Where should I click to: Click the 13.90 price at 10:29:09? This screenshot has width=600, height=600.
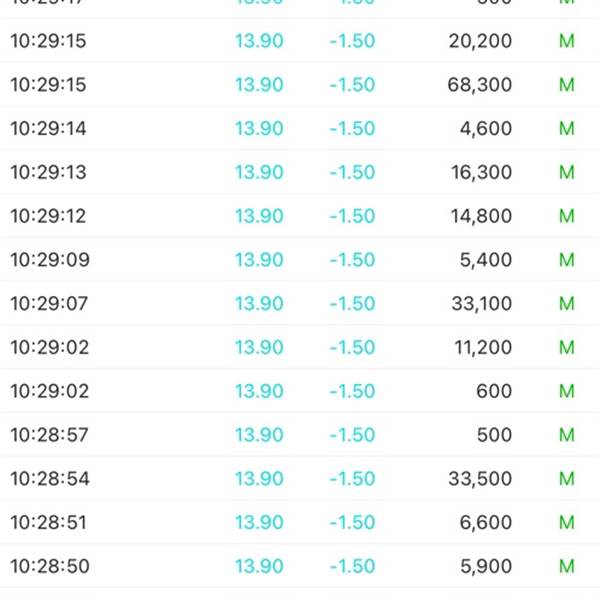[259, 259]
